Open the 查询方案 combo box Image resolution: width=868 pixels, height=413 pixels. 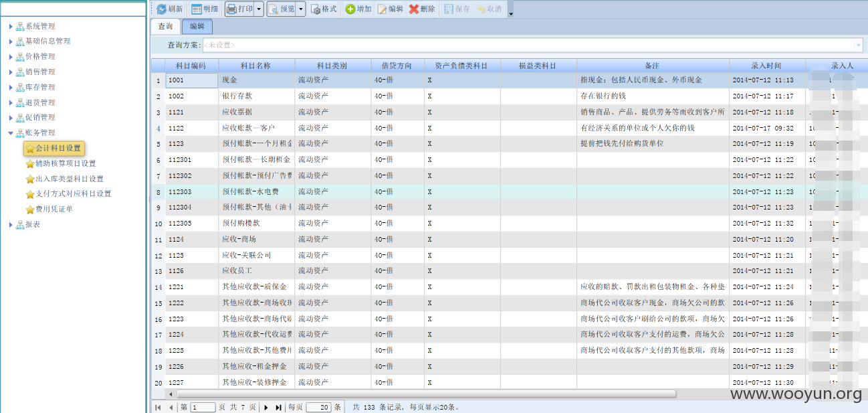(x=533, y=45)
